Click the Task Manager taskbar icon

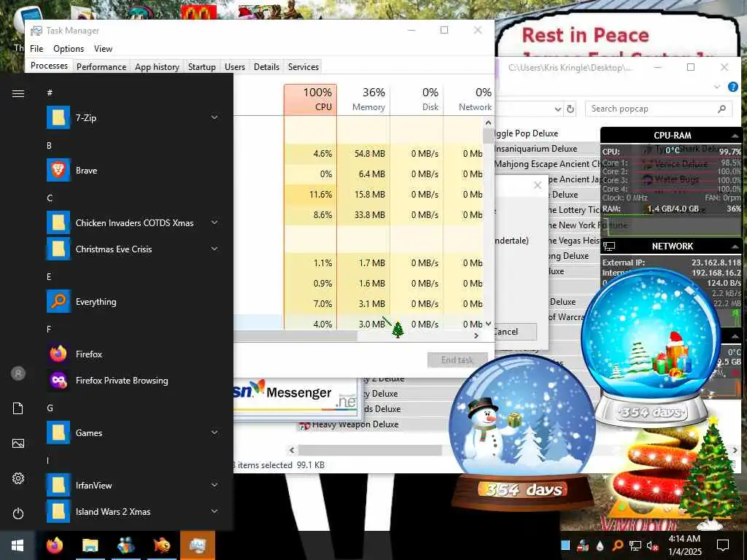(197, 545)
